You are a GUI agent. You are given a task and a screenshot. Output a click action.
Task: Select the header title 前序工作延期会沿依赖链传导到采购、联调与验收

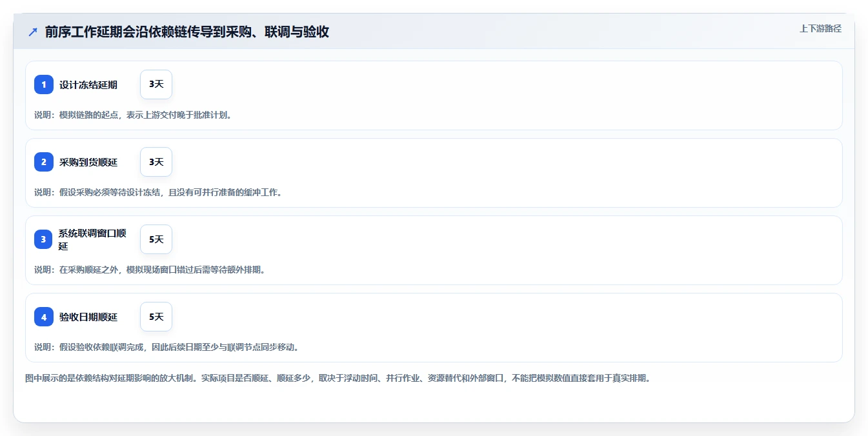coord(187,32)
